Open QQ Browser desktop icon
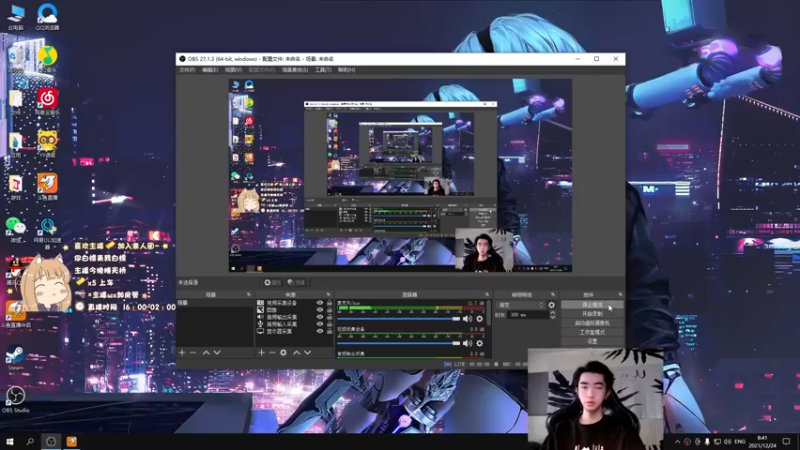 (47, 16)
